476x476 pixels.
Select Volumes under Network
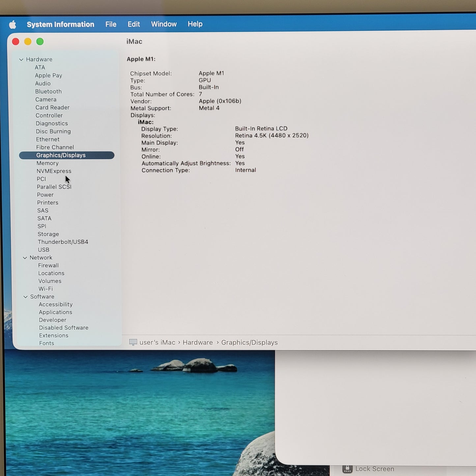[x=50, y=281]
